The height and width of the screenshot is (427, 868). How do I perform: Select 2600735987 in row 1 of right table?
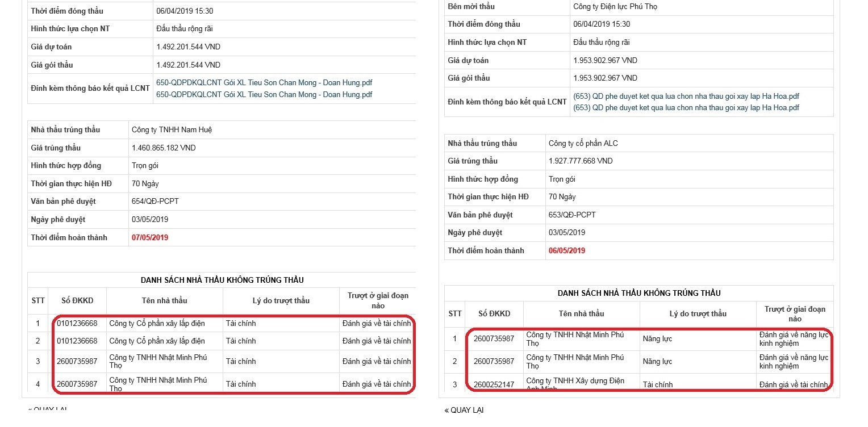494,339
